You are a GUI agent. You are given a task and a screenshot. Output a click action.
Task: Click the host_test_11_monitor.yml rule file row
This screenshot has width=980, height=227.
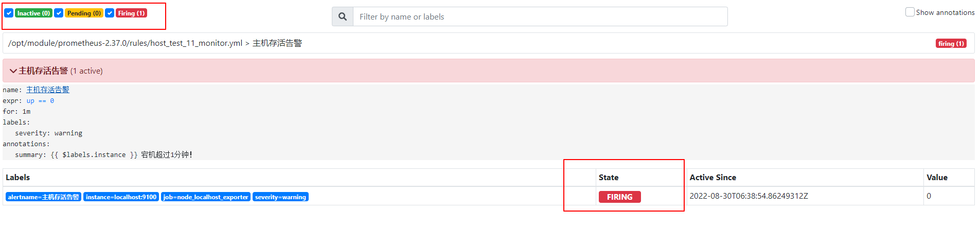[x=489, y=43]
